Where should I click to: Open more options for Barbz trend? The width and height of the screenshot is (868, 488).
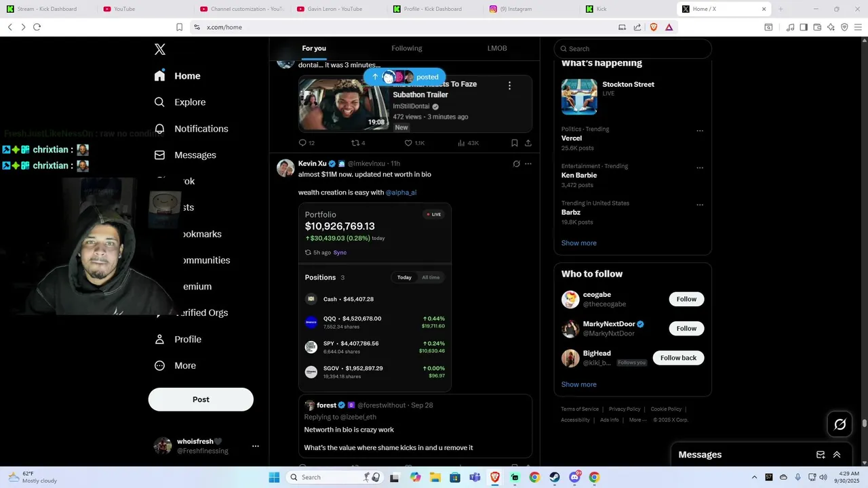coord(700,205)
